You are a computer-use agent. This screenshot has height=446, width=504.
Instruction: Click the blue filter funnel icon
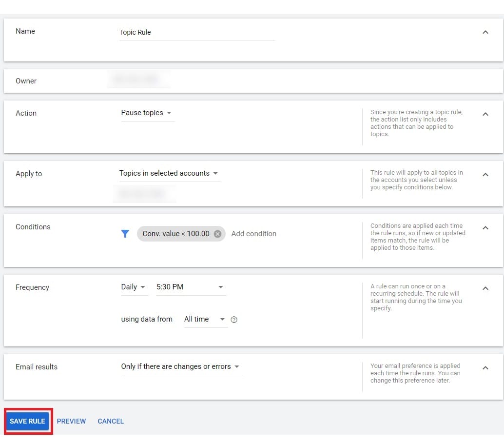tap(125, 234)
